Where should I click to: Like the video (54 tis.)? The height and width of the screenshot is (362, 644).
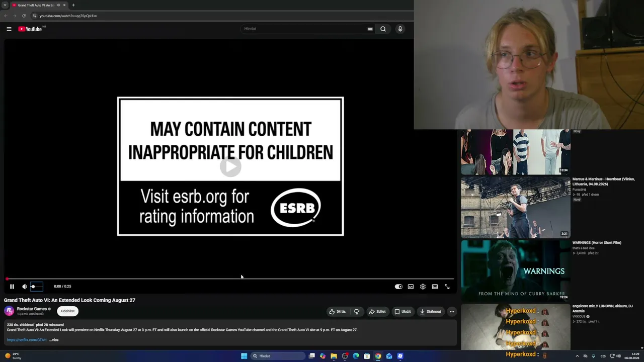click(338, 312)
